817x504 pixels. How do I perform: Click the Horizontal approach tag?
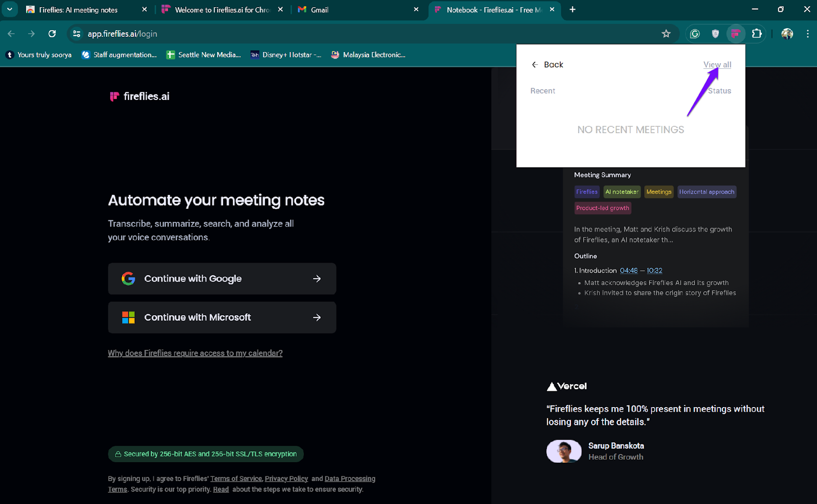[707, 192]
